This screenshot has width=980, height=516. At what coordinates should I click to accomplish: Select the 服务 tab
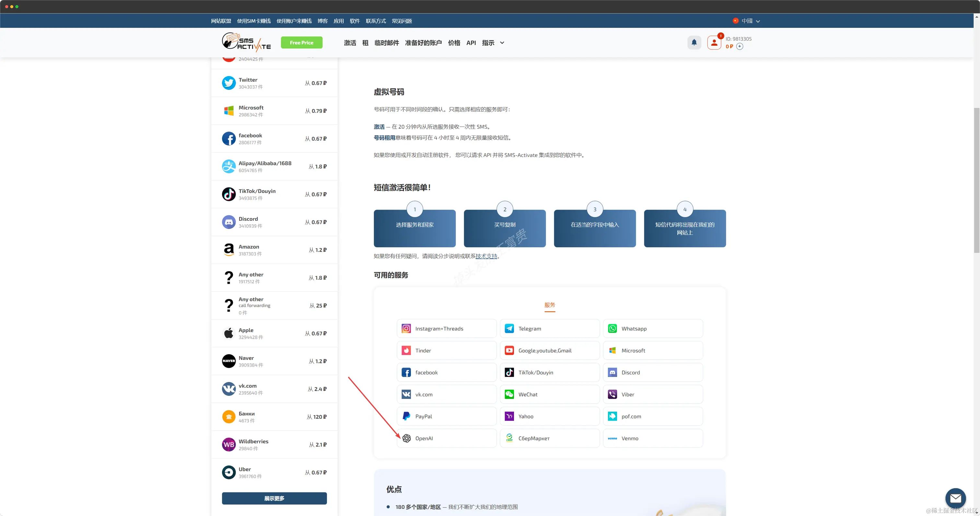[x=549, y=305]
